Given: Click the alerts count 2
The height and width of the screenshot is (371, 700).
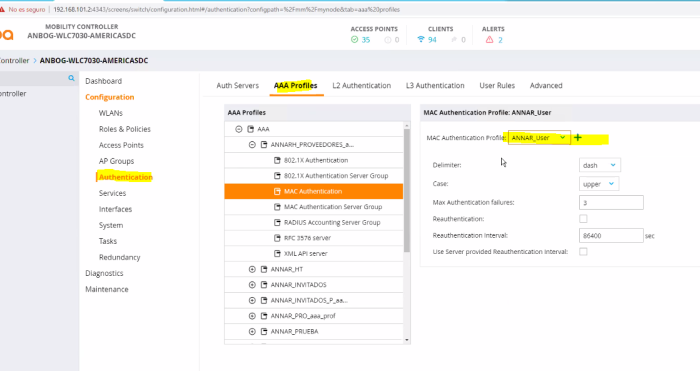Looking at the screenshot, I should [x=500, y=40].
